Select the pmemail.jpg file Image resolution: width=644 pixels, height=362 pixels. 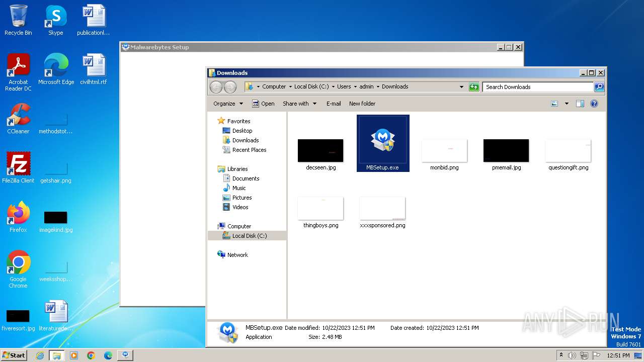pyautogui.click(x=506, y=155)
